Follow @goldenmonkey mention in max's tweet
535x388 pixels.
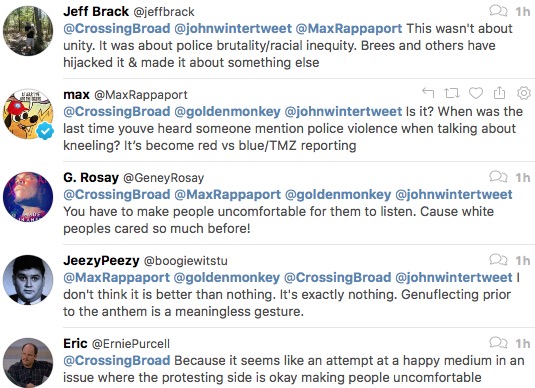coord(227,112)
